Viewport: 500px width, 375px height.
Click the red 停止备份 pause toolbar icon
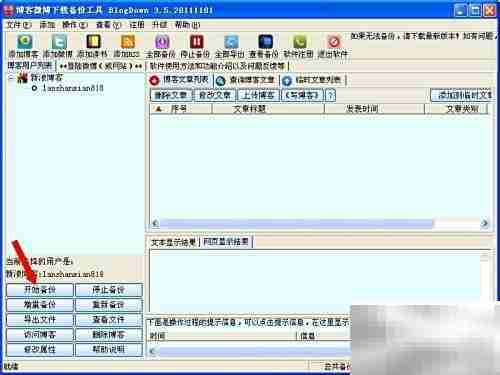[x=196, y=42]
